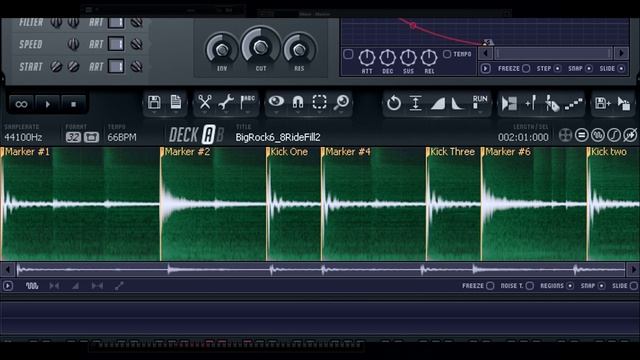
Task: Toggle SLIDE in the envelope editor
Action: click(621, 69)
